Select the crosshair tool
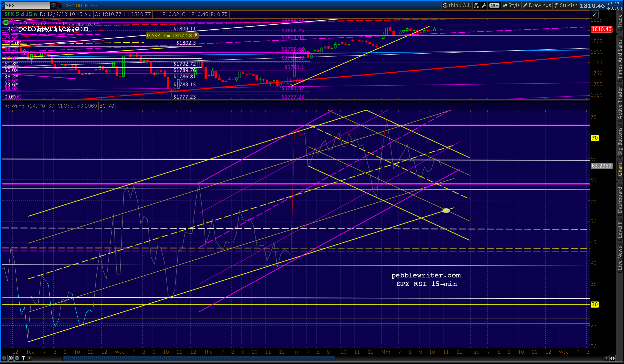The image size is (624, 364). tap(4, 359)
